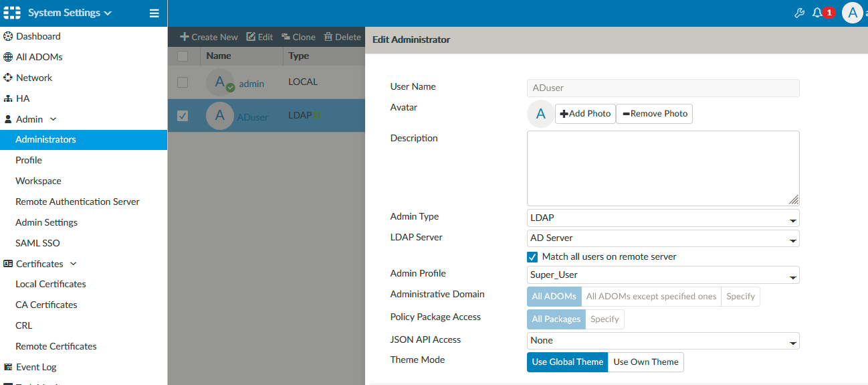Untick the ADuser row checkbox
The width and height of the screenshot is (868, 385).
pos(183,116)
